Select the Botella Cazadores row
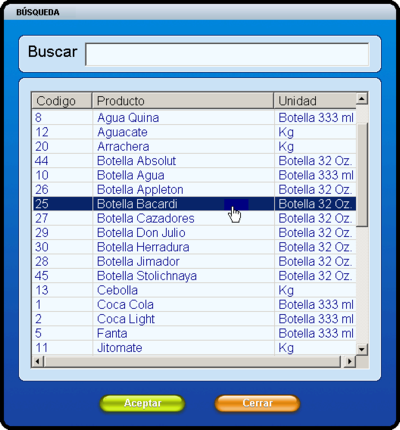 click(194, 218)
